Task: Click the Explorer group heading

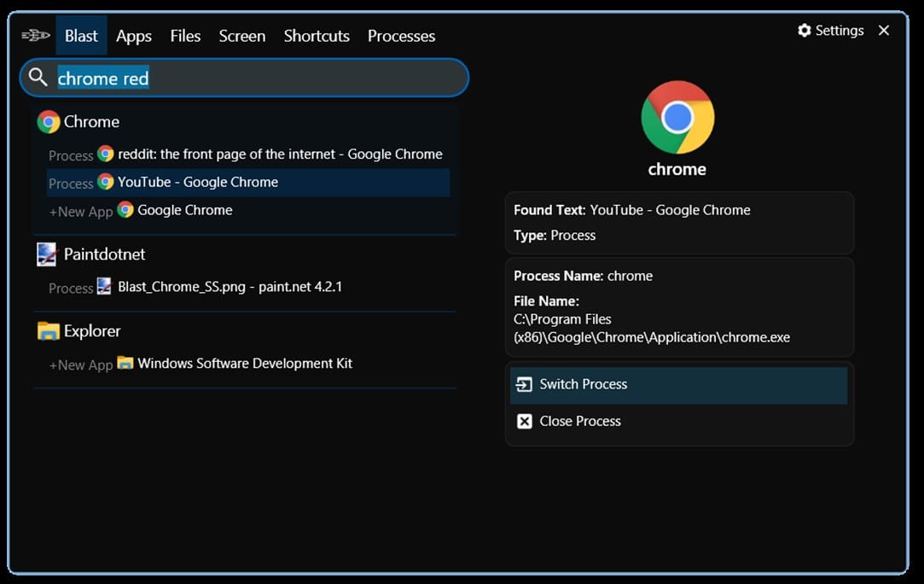Action: point(92,331)
